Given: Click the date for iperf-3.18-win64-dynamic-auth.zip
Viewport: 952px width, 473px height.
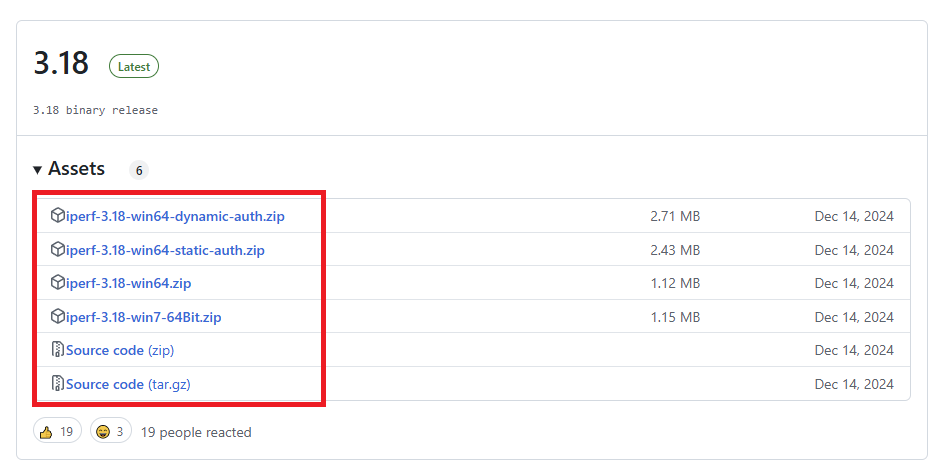Looking at the screenshot, I should (x=854, y=216).
